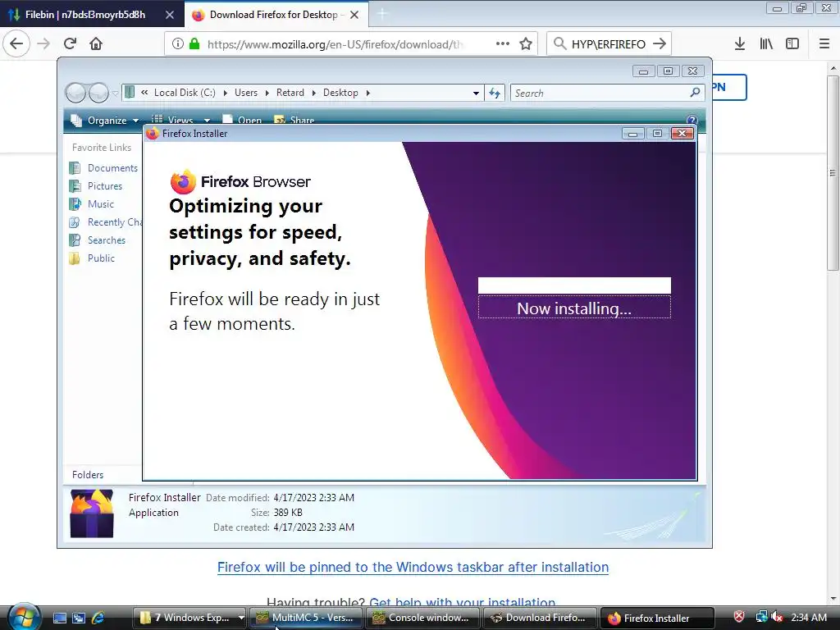
Task: Open the Views dropdown arrow
Action: pyautogui.click(x=207, y=121)
